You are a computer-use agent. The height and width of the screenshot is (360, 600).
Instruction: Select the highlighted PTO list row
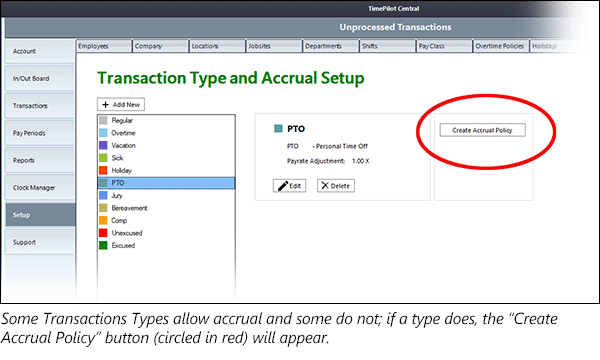166,183
